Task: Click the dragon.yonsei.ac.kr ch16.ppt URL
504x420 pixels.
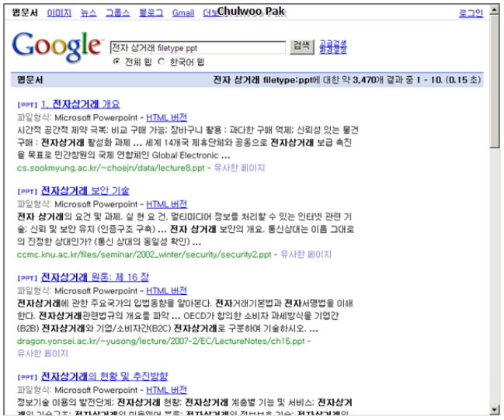Action: tap(161, 341)
